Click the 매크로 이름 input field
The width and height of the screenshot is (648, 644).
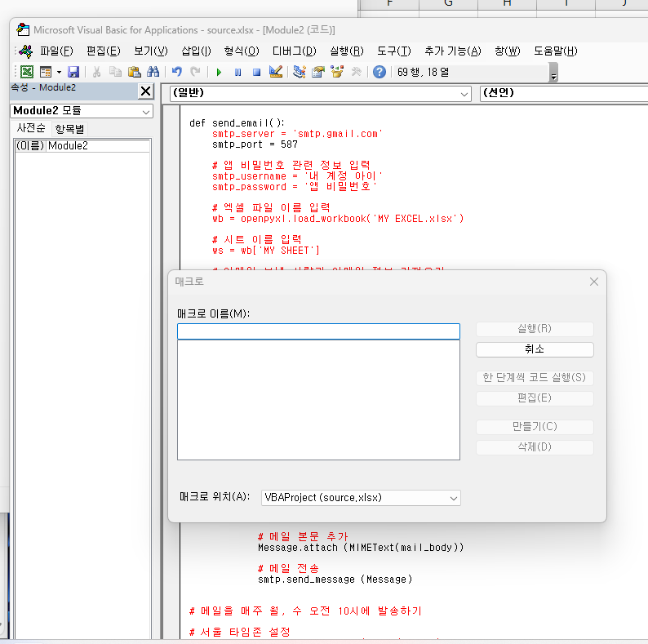click(x=318, y=331)
